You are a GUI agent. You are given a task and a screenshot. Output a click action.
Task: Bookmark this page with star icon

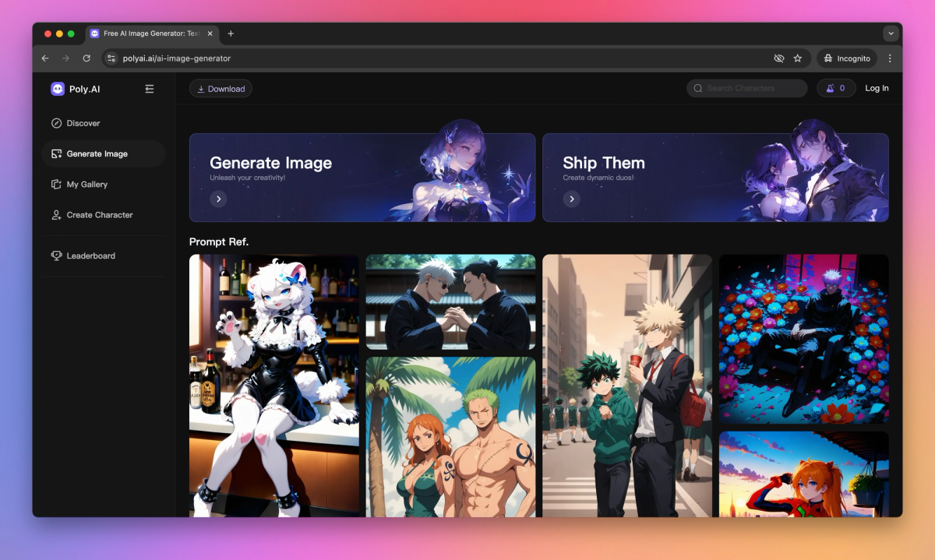point(798,58)
